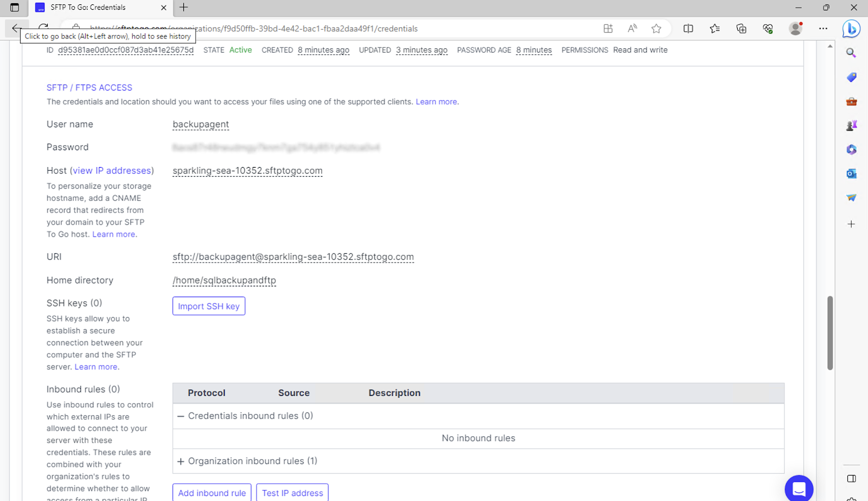Open the apps icon in address bar

608,29
